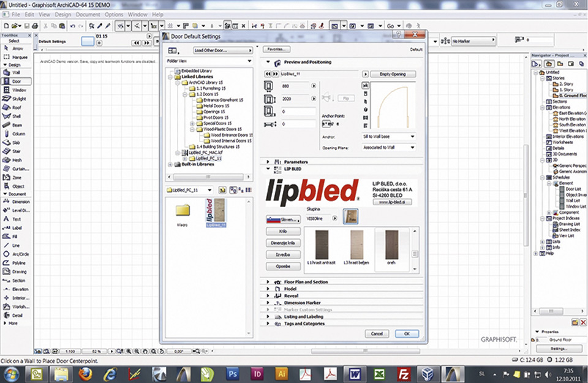Viewport: 588px width, 383px height.
Task: Expand Listing and Labeling panel
Action: pos(268,317)
